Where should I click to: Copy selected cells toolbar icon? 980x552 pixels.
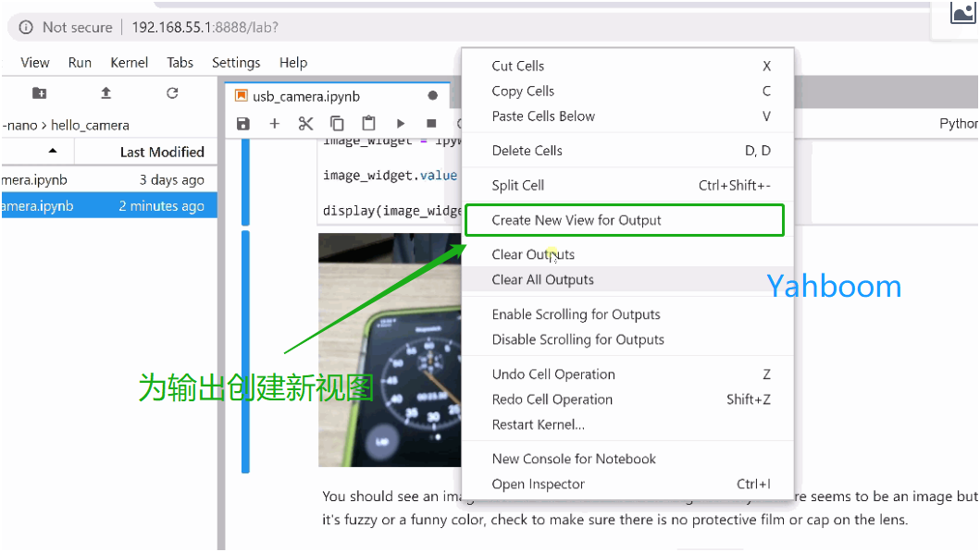(337, 124)
